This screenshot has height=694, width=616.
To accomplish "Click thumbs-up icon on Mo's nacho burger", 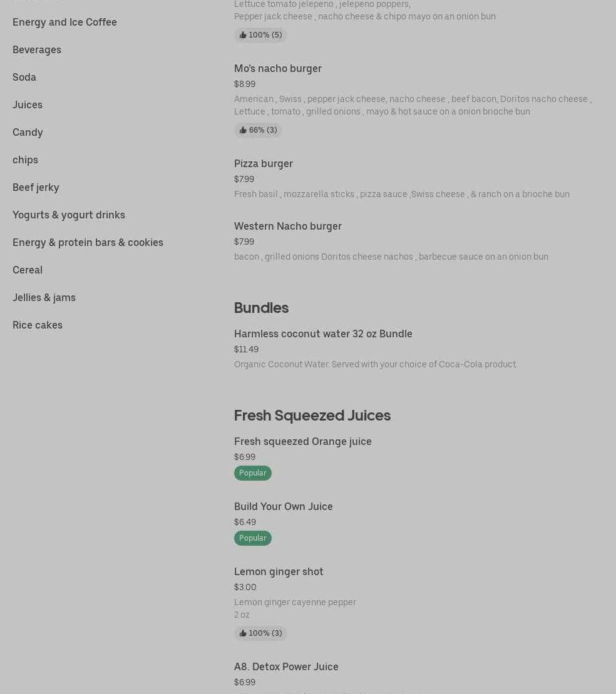I will tap(243, 130).
